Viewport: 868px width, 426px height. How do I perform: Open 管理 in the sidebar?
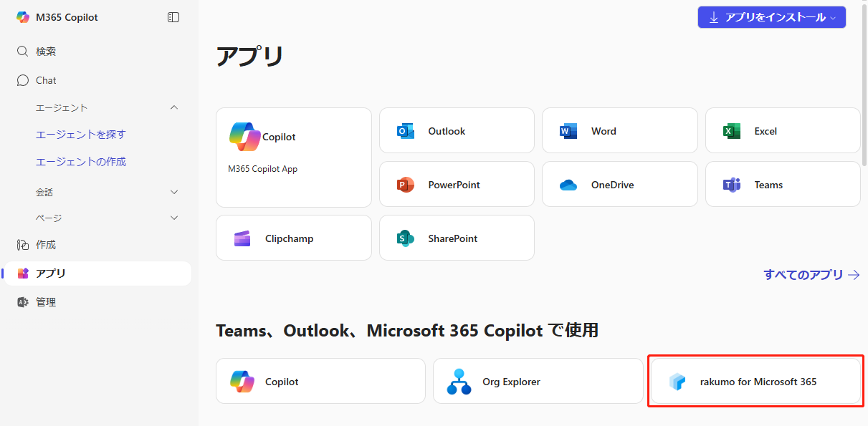click(98, 302)
